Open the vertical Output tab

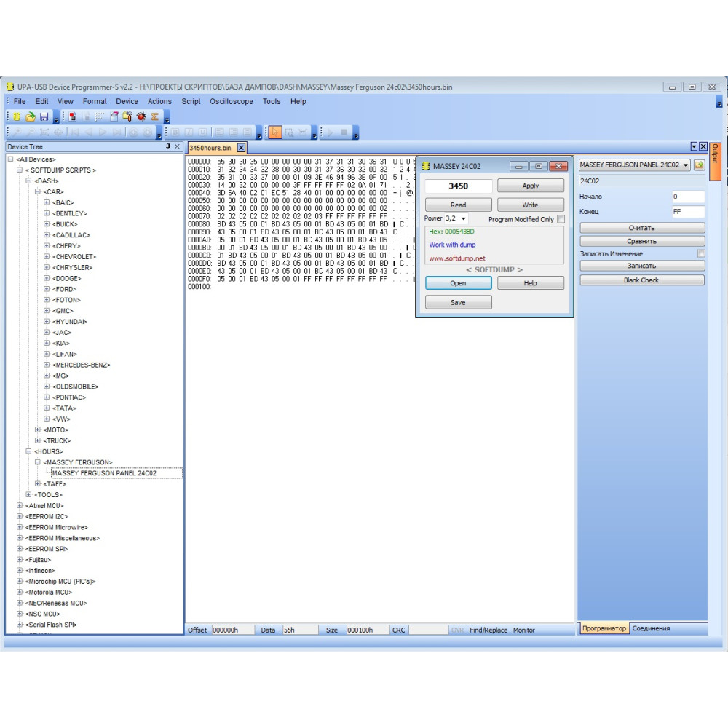[715, 161]
